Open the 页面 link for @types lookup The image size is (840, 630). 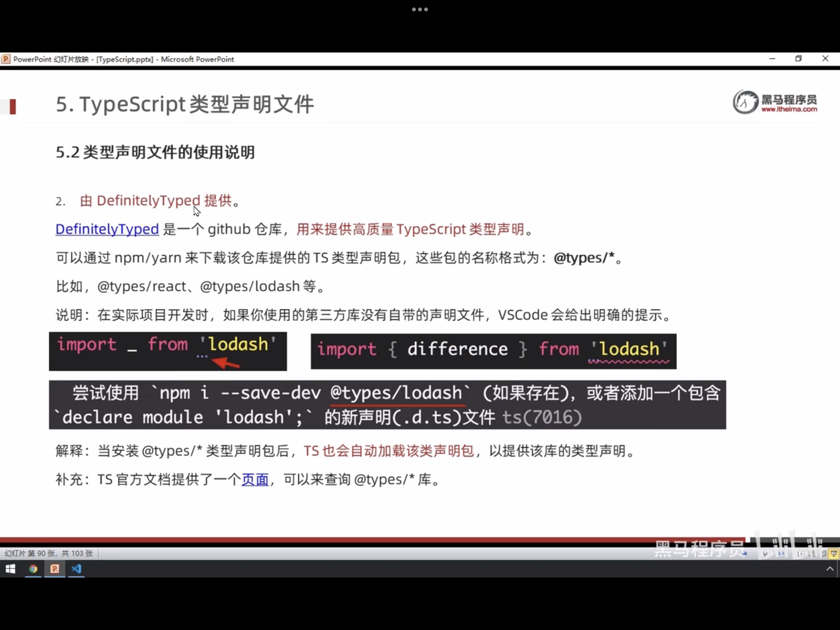255,479
